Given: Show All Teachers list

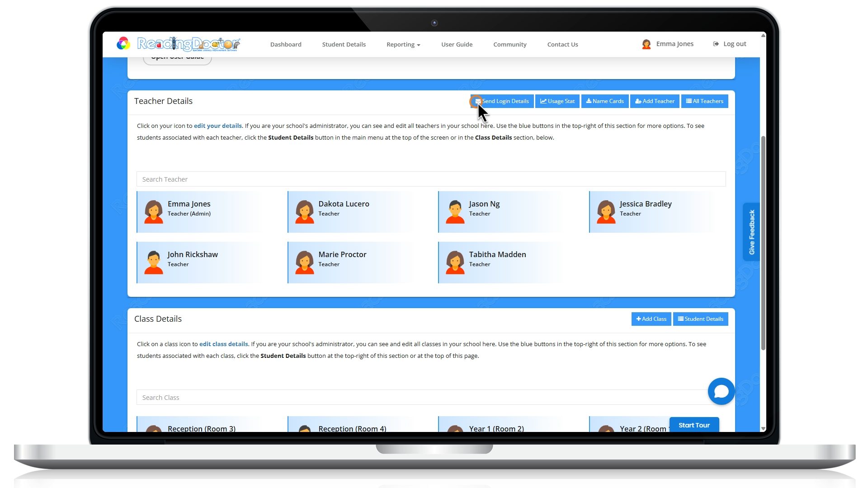Looking at the screenshot, I should pyautogui.click(x=704, y=101).
